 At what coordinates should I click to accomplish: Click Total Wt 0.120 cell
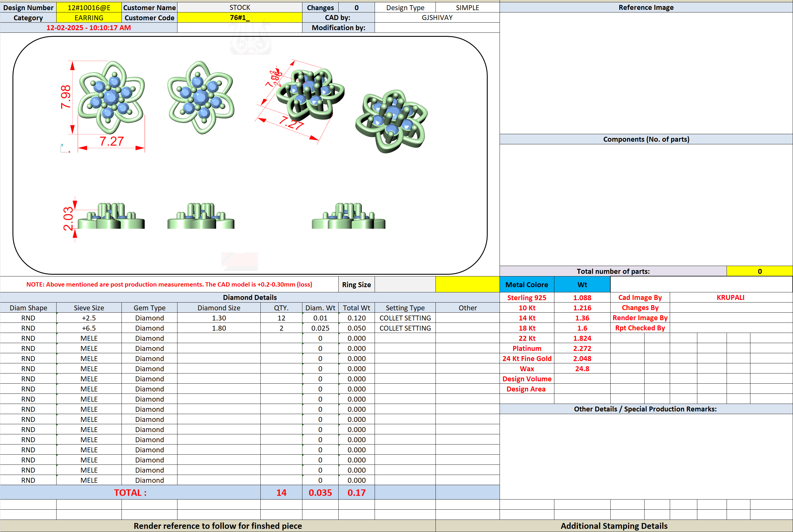(x=356, y=318)
